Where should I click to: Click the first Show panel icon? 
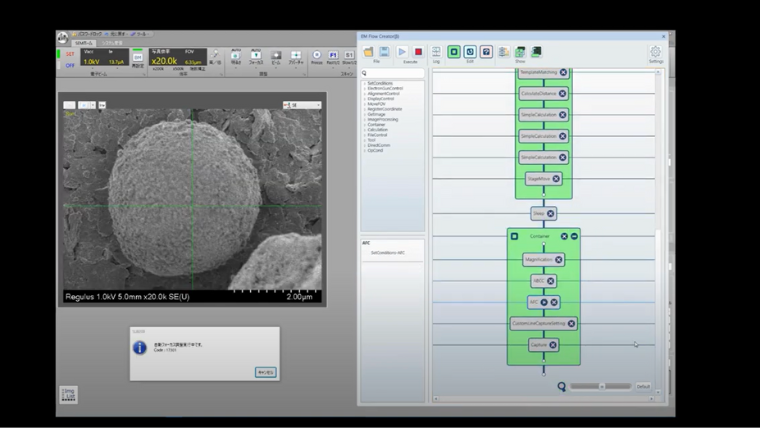pyautogui.click(x=504, y=52)
